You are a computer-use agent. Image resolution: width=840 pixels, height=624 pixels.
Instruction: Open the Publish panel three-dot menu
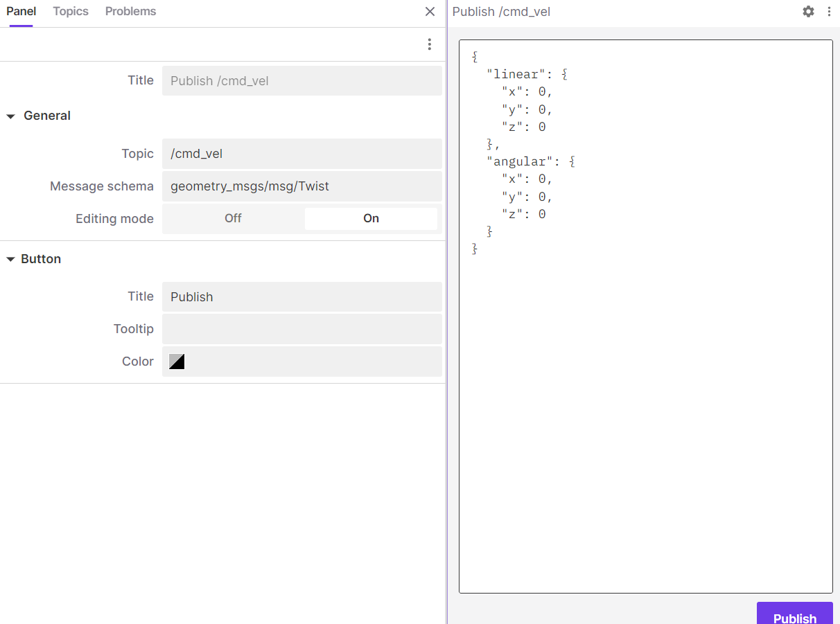point(829,12)
